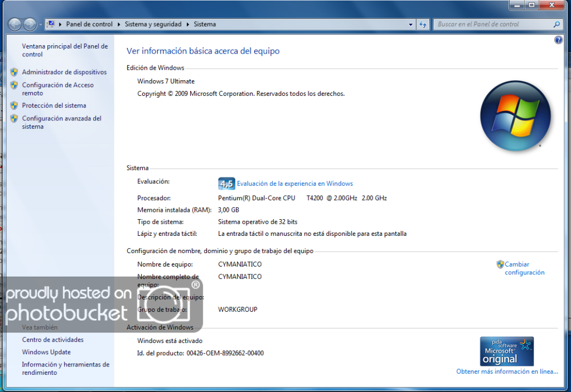Click shield icon beside Configuración de Acceso remoto
Screen dimensions: 571x392
coord(14,85)
